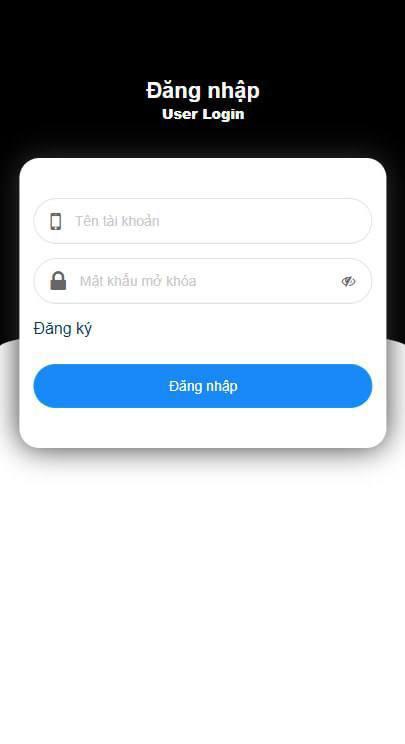The image size is (405, 744).
Task: Focus the Mật khẩu mở khóa field
Action: [202, 281]
